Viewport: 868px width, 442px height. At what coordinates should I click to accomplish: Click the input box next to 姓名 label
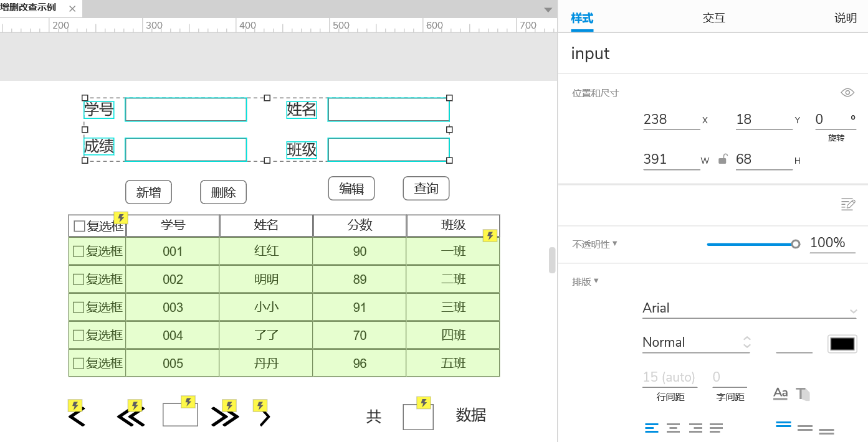click(389, 110)
